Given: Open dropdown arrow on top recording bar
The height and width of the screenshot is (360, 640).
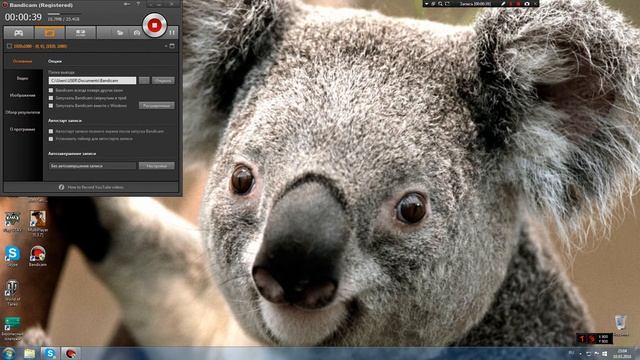Looking at the screenshot, I should click(427, 4).
